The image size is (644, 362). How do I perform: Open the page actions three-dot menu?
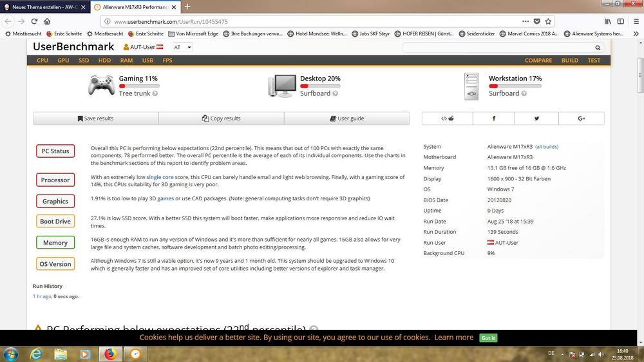click(525, 21)
